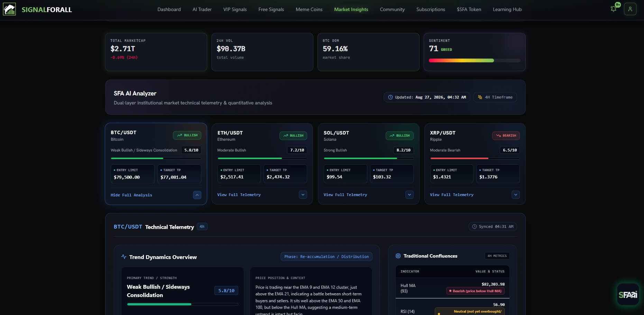Click the Traditional Confluences chip icon
This screenshot has width=644, height=315.
pos(398,256)
